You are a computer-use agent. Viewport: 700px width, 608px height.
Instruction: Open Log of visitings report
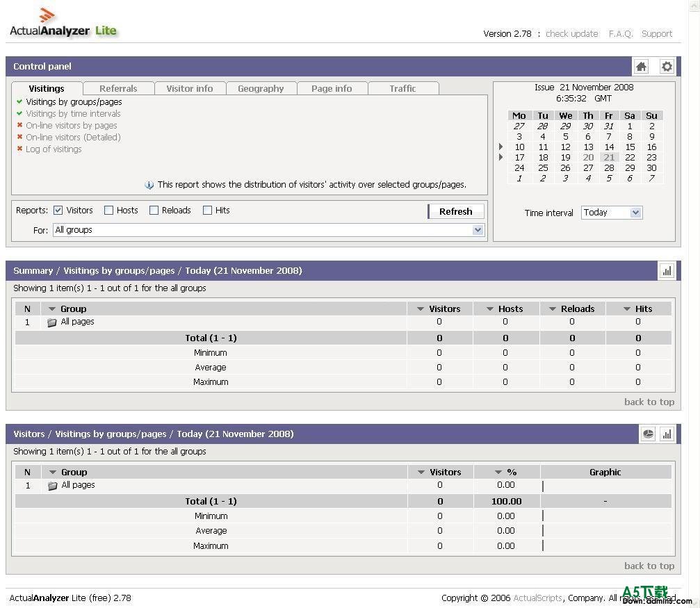point(54,149)
